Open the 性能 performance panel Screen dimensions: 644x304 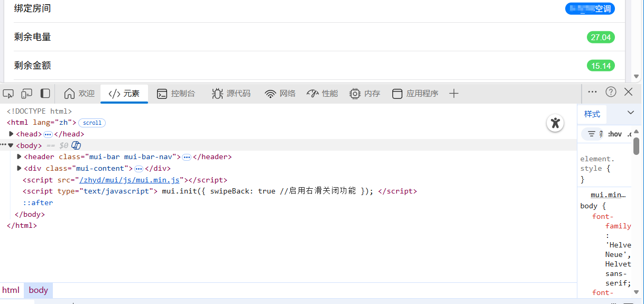[322, 94]
